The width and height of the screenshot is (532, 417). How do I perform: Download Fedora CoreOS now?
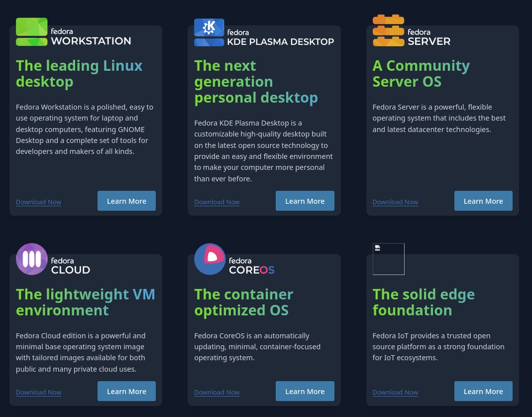point(217,392)
